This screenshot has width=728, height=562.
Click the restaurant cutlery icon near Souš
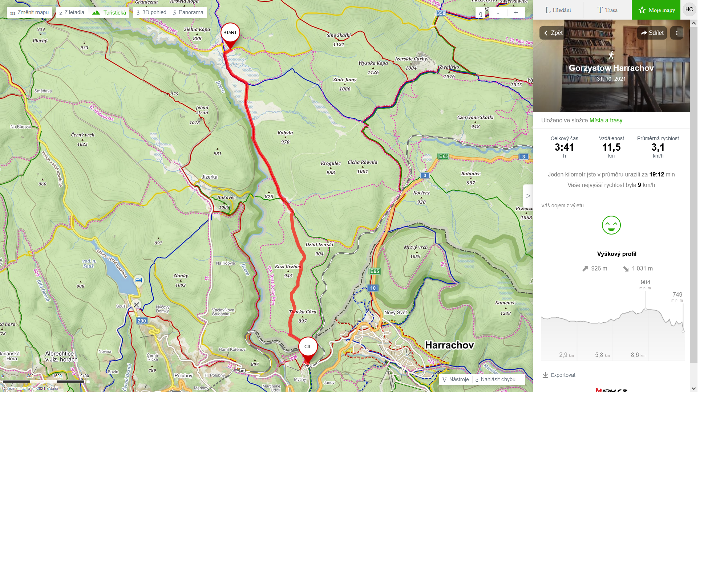point(136,305)
